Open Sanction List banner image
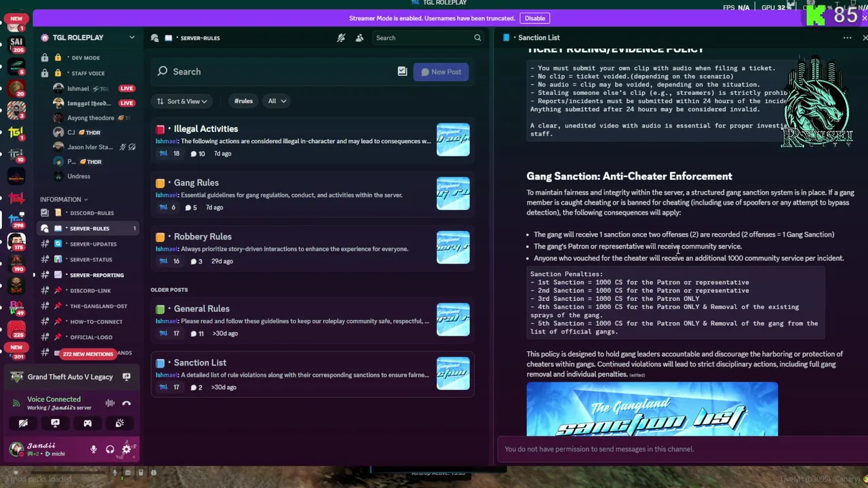The width and height of the screenshot is (868, 488). point(652,409)
